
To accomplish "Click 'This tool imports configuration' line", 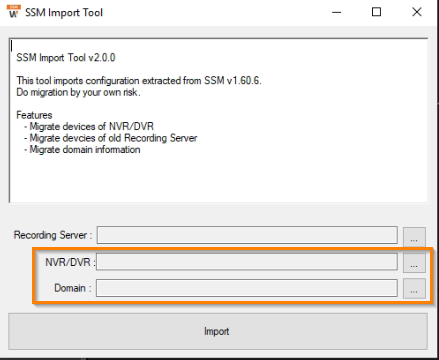I will point(139,81).
